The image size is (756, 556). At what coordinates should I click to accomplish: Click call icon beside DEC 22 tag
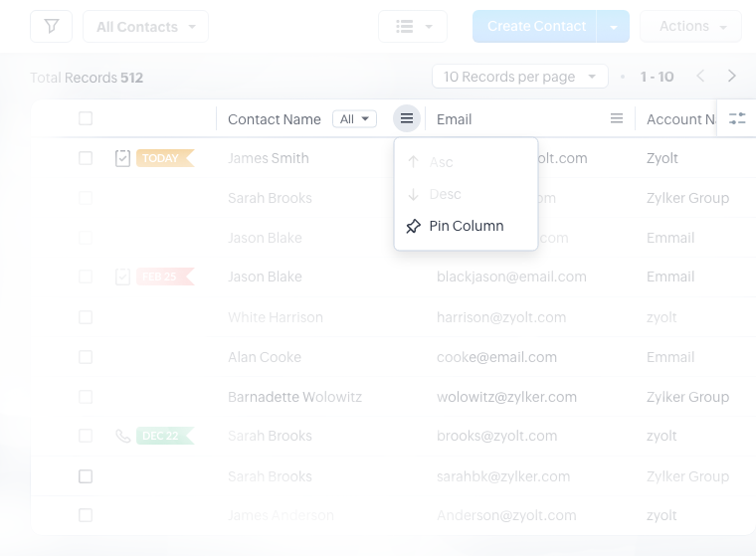pyautogui.click(x=123, y=436)
